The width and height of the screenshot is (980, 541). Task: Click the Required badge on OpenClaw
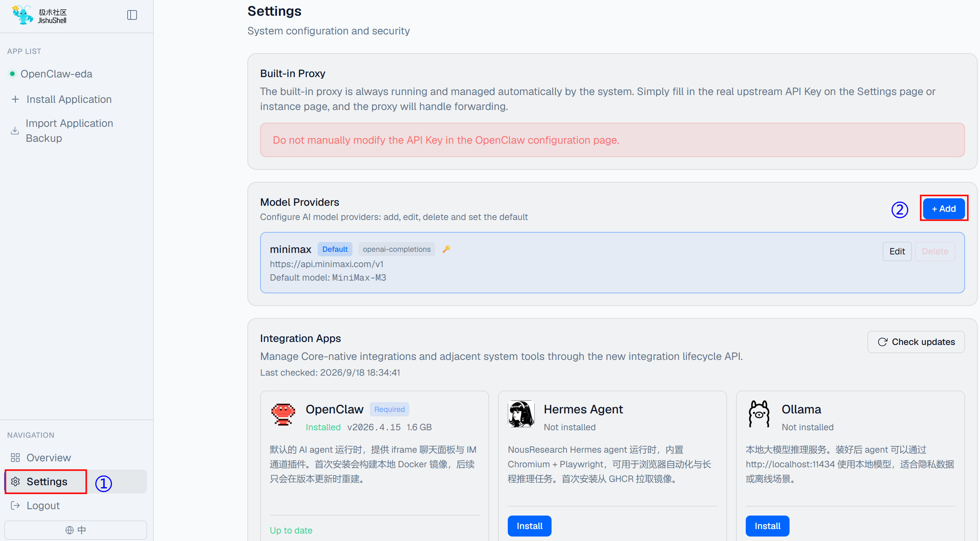coord(389,409)
